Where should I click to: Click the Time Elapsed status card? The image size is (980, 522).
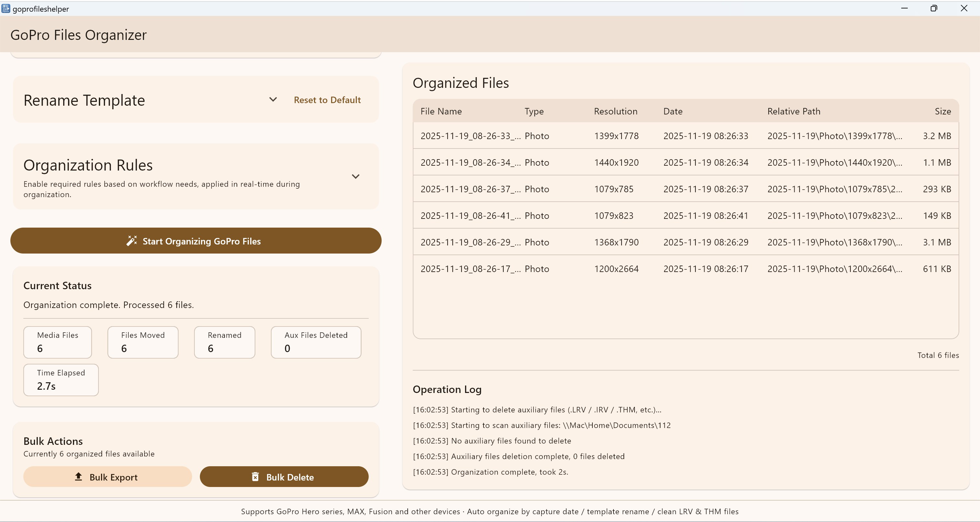[x=61, y=380]
